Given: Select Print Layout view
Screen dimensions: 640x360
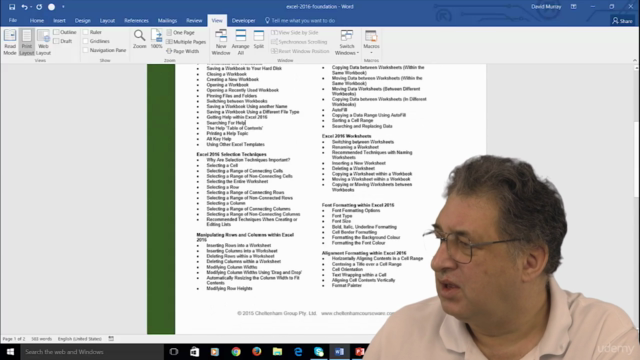Looking at the screenshot, I should 27,42.
